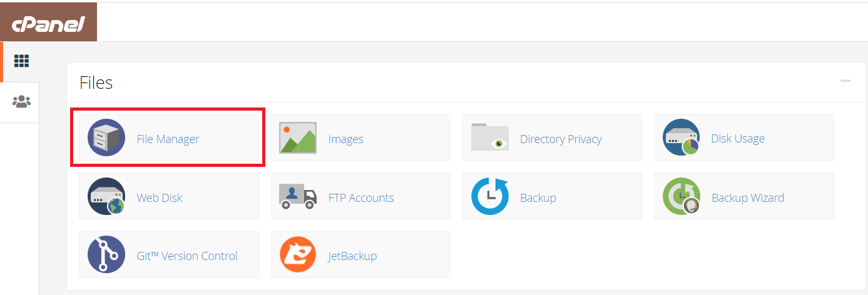Click the cPanel logo
This screenshot has width=868, height=295.
[x=49, y=24]
